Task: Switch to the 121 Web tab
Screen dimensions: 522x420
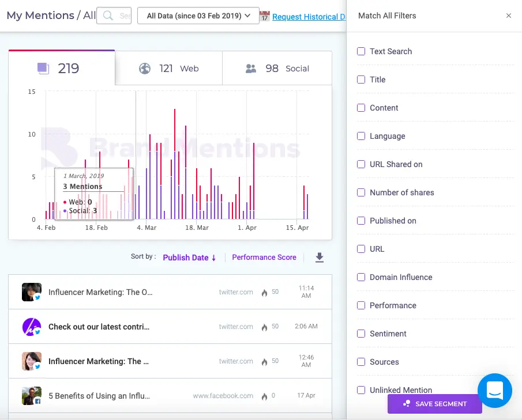Action: click(x=168, y=69)
